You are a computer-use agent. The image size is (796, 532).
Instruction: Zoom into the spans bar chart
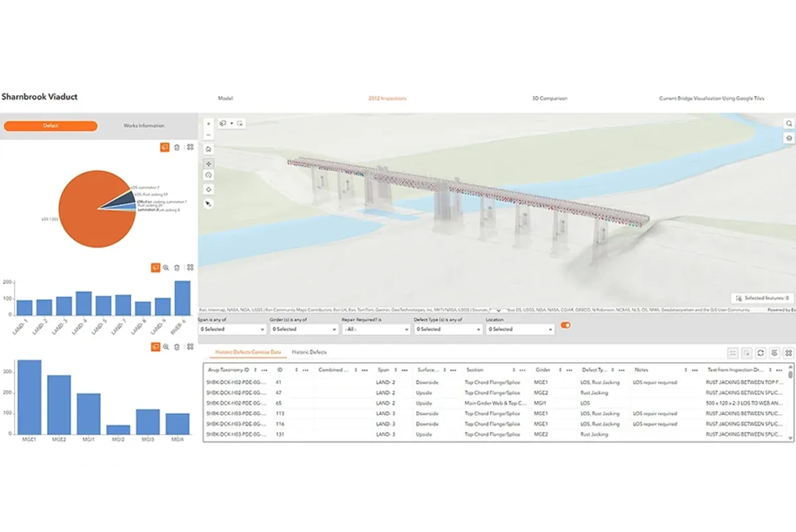point(165,268)
